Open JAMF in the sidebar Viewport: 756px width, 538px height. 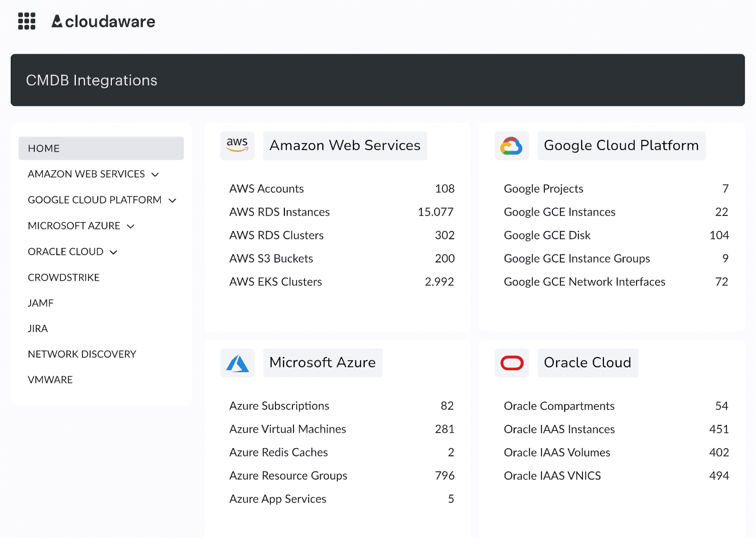(x=41, y=303)
